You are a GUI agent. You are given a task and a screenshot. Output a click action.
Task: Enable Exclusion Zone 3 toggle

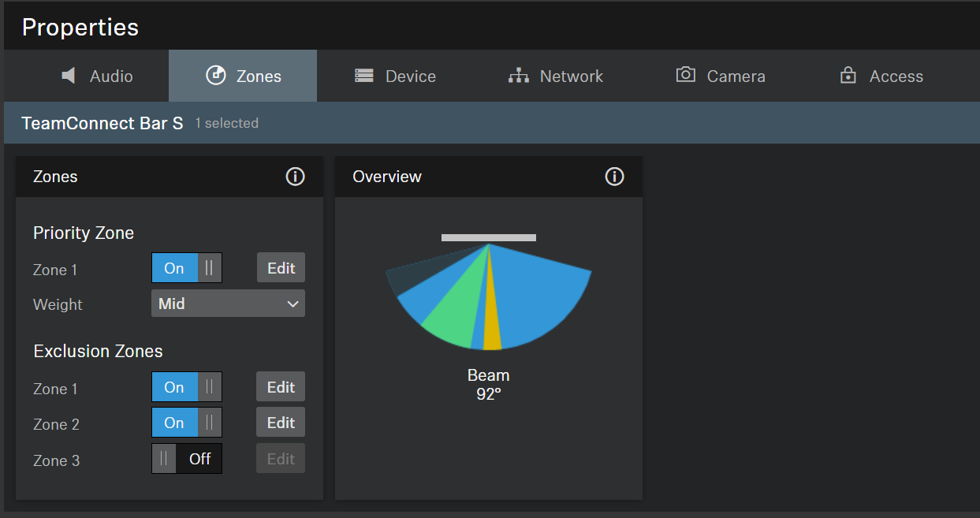[187, 459]
